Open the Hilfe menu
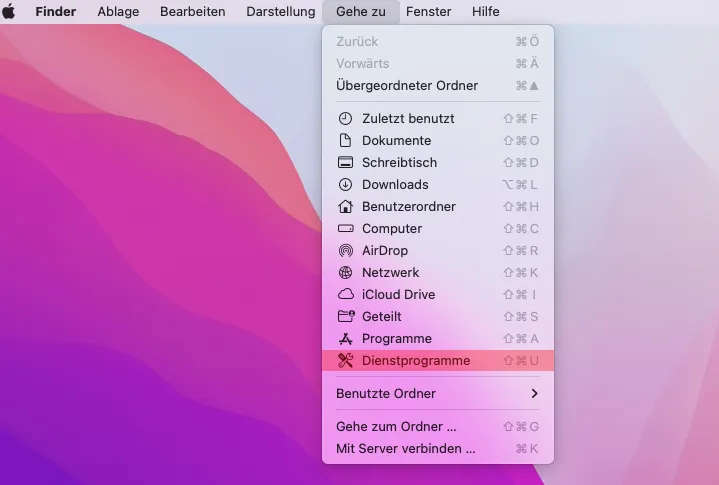The image size is (719, 485). coord(486,11)
